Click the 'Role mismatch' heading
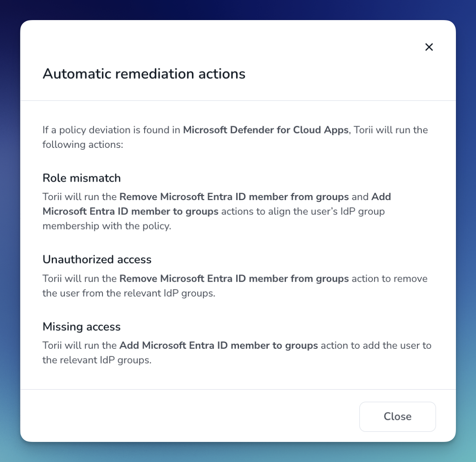Screen dimensions: 476x462 point(82,178)
